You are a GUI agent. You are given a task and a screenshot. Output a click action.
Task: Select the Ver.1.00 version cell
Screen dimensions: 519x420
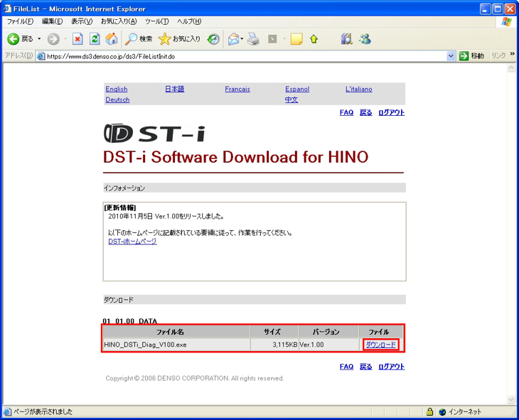coord(328,345)
